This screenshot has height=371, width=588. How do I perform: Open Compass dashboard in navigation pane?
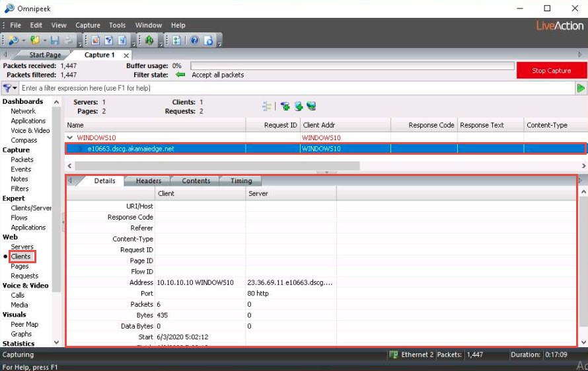pos(24,140)
